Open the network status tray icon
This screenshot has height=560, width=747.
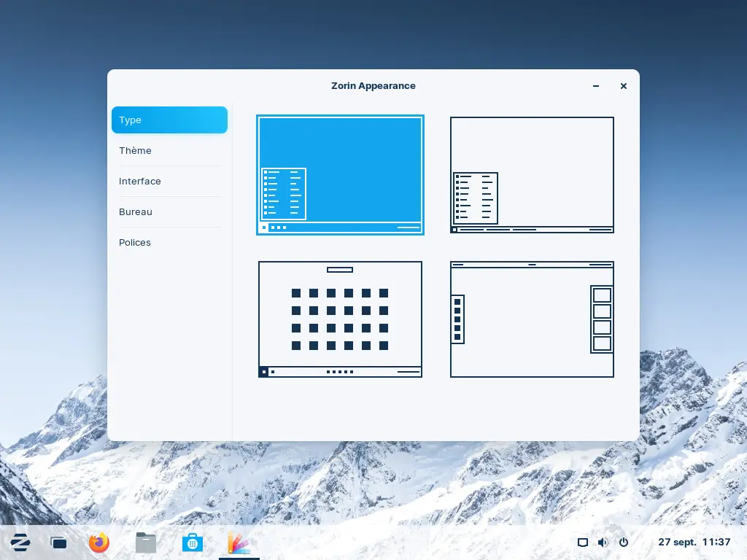pyautogui.click(x=582, y=542)
